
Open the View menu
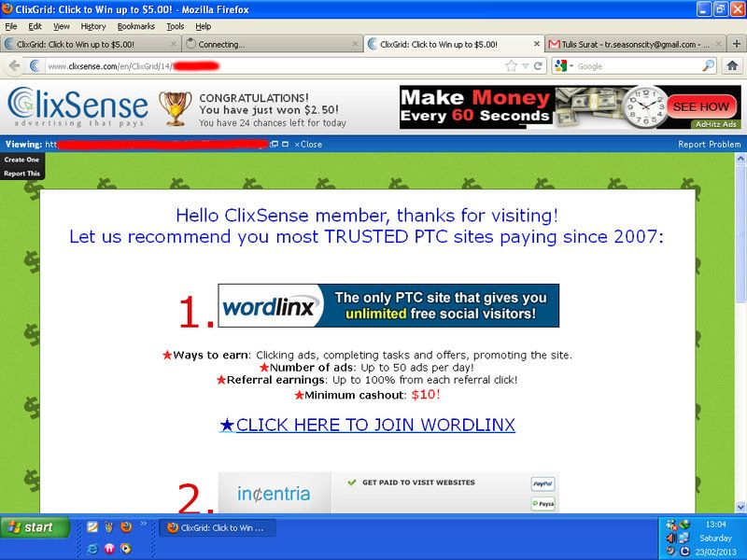[x=62, y=26]
